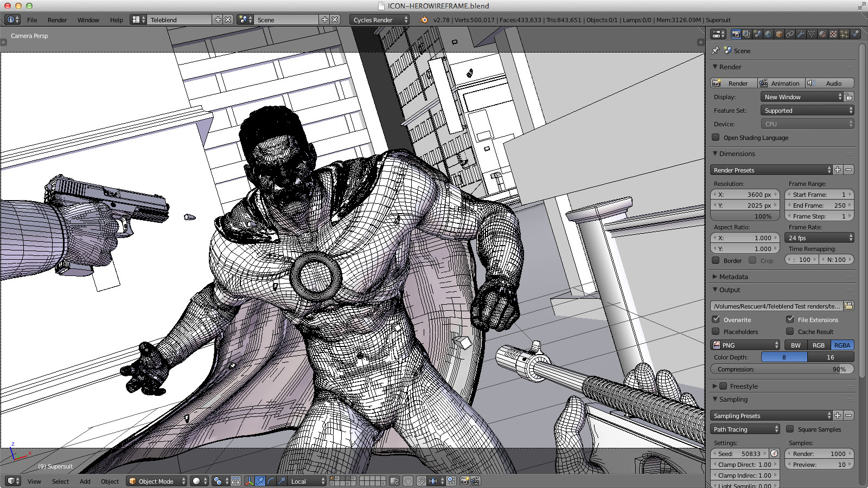This screenshot has height=488, width=868.
Task: Click the Animation render button
Action: (x=782, y=83)
